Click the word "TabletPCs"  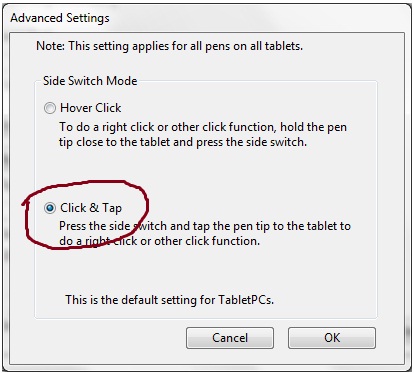(x=246, y=300)
